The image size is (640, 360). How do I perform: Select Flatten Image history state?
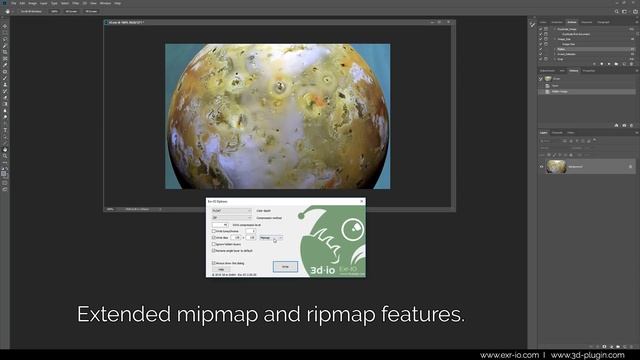click(x=586, y=92)
